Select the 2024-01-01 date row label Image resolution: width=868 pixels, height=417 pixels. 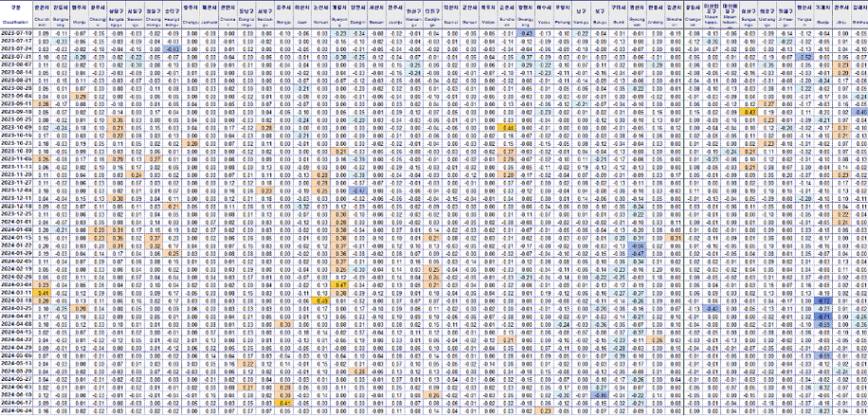coord(16,221)
